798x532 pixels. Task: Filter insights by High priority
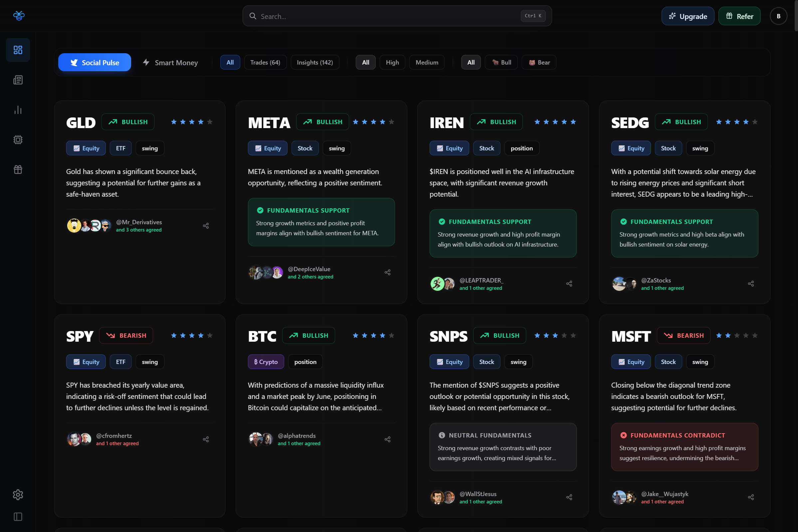tap(392, 62)
